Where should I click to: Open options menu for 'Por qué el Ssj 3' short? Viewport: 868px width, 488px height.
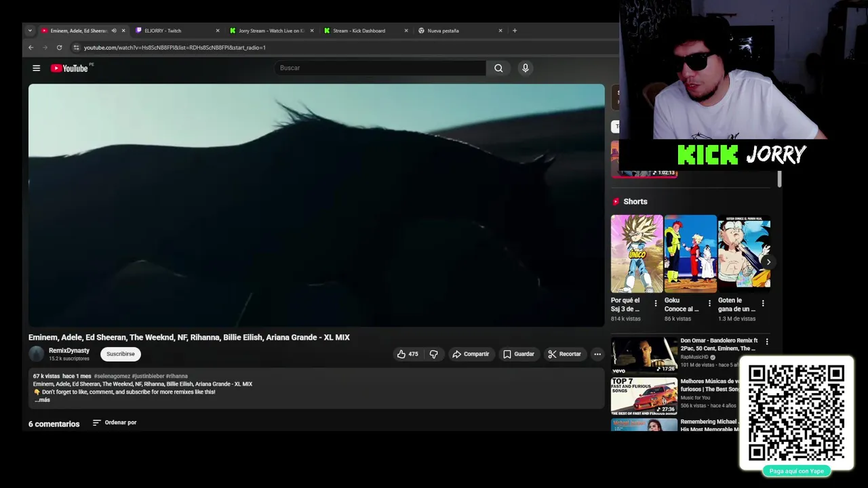click(x=656, y=303)
